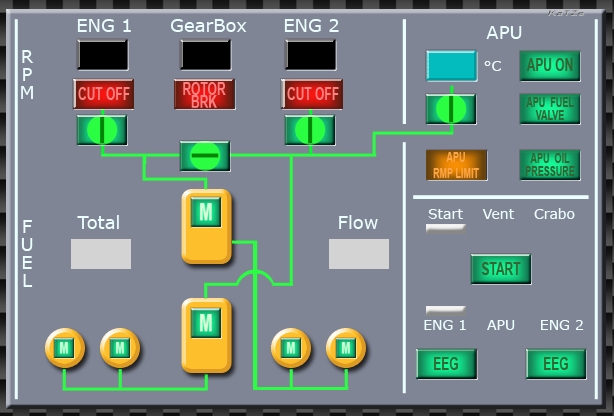
Task: Click the ENG 1 fuel valve icon
Action: (x=102, y=130)
